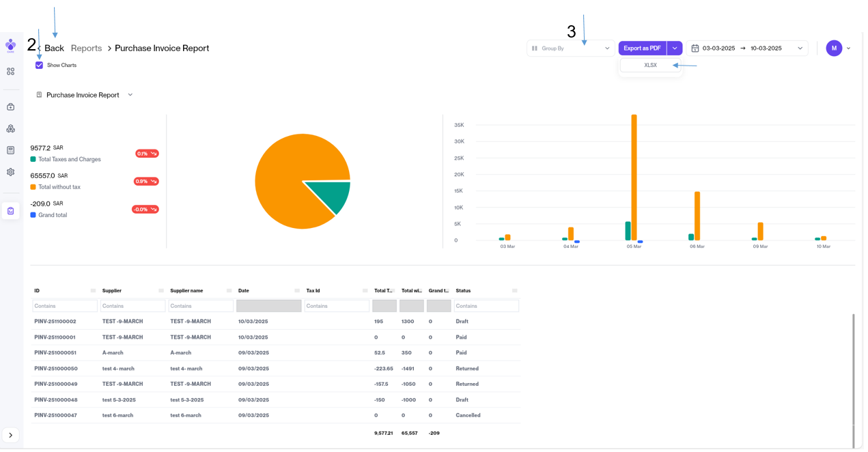The height and width of the screenshot is (452, 868).
Task: Open settings gear in the sidebar
Action: [10, 172]
